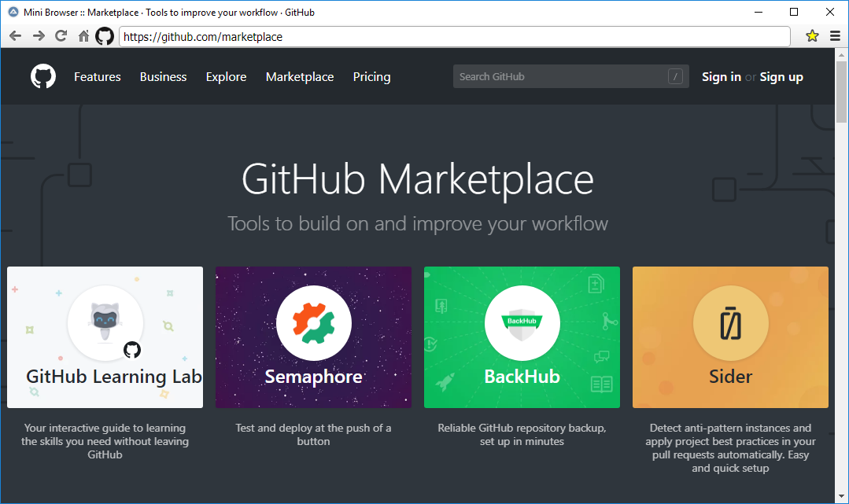Viewport: 849px width, 504px height.
Task: Click into the Search GitHub field
Action: pyautogui.click(x=570, y=76)
